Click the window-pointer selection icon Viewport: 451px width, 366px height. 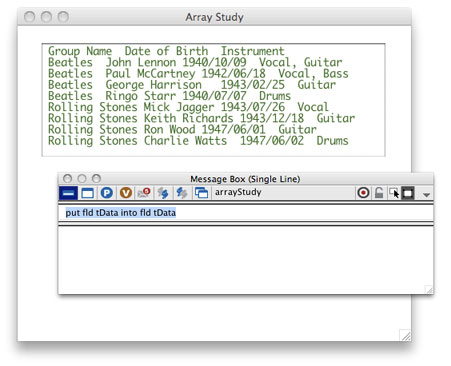coord(394,193)
